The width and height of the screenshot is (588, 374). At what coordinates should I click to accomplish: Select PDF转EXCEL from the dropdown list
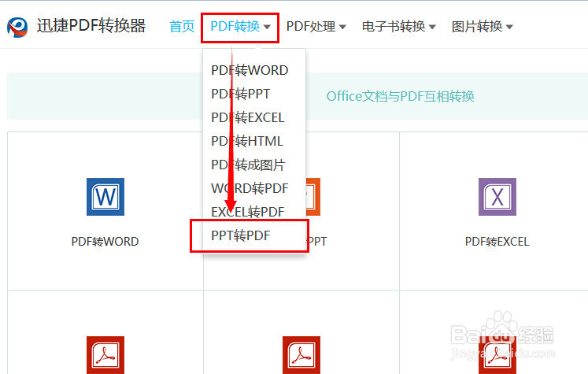[247, 117]
